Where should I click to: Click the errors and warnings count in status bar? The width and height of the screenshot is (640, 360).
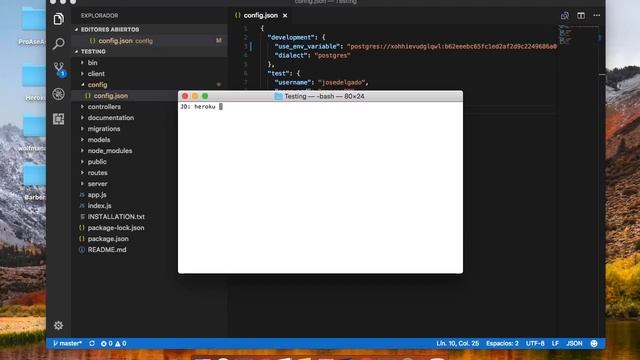click(113, 343)
